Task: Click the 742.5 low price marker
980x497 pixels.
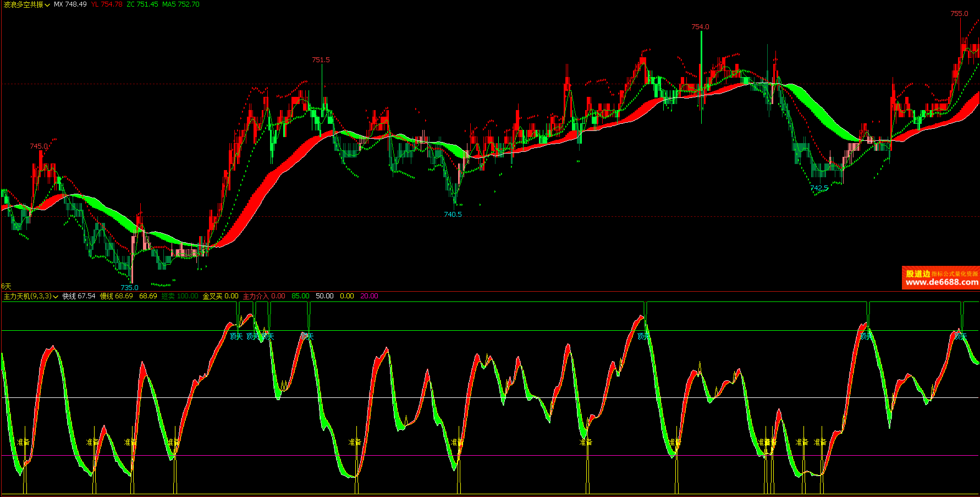Action: pos(819,188)
